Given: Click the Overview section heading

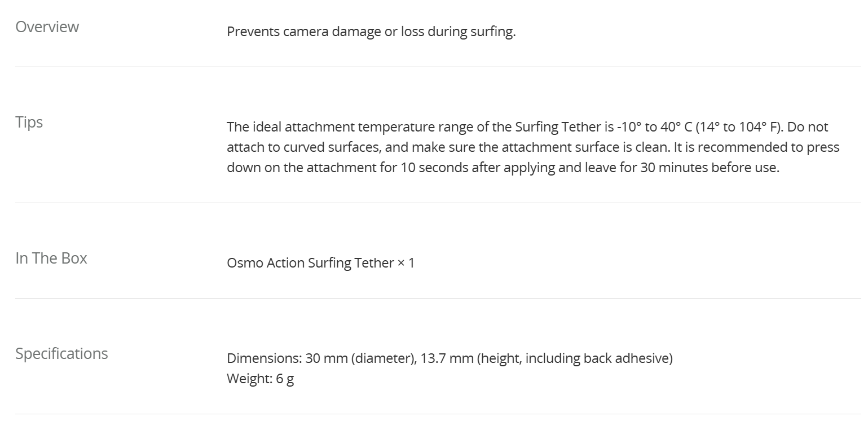Looking at the screenshot, I should click(47, 27).
